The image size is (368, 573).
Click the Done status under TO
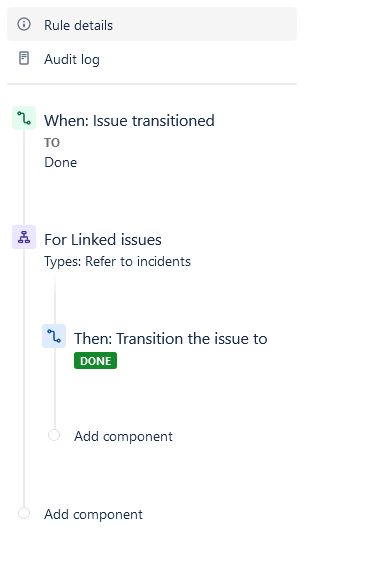tap(61, 162)
